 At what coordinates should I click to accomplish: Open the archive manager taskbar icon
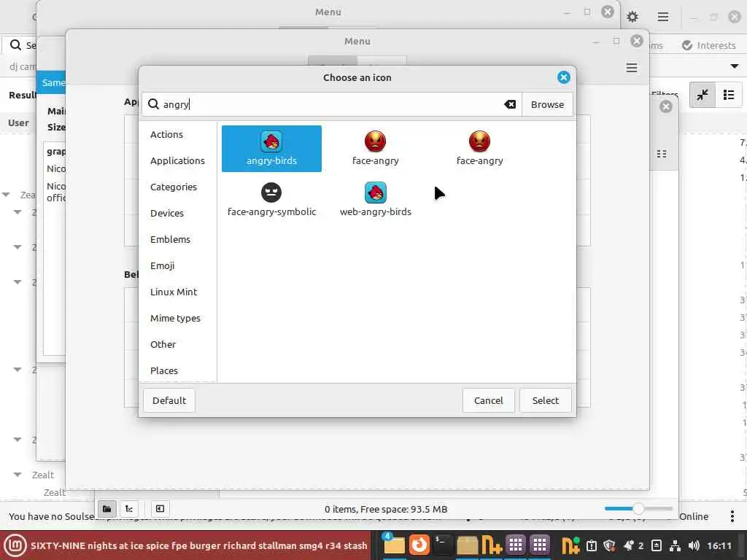(467, 545)
